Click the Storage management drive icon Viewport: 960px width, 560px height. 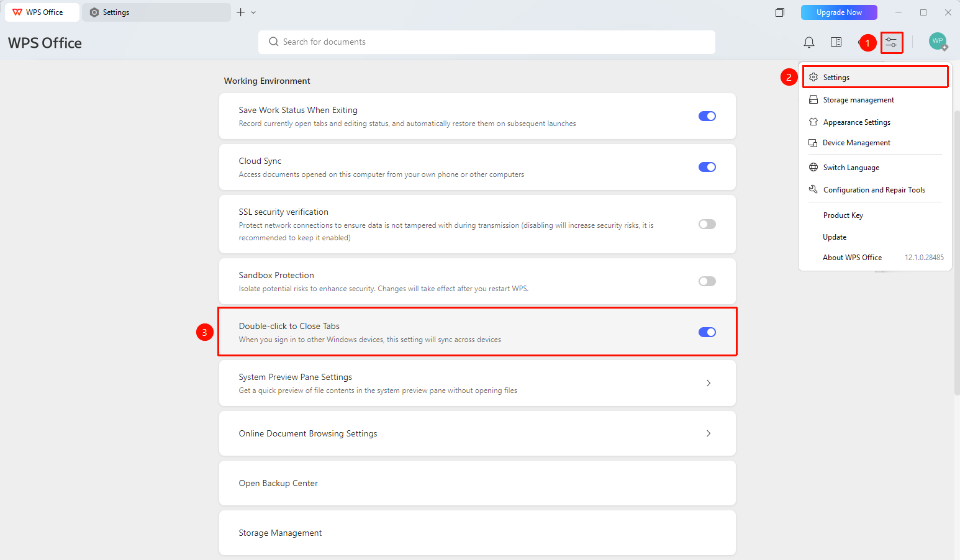pos(813,99)
